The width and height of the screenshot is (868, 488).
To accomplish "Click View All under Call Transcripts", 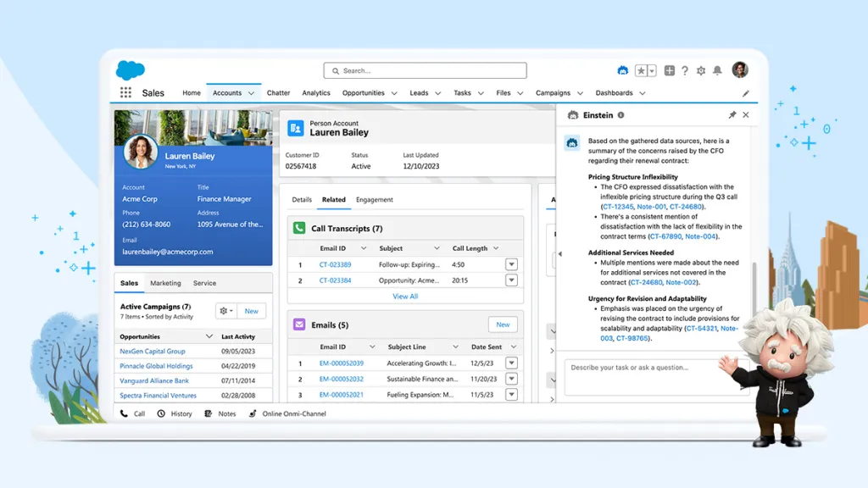I will pos(404,295).
